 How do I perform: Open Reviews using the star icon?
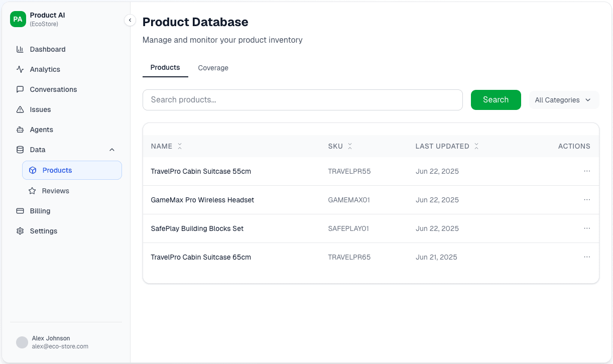click(x=33, y=191)
